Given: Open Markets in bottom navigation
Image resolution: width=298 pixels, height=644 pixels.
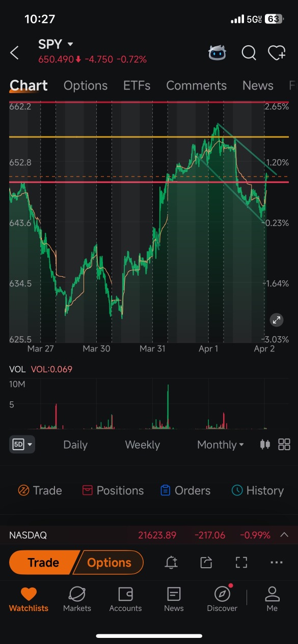Looking at the screenshot, I should tap(77, 599).
